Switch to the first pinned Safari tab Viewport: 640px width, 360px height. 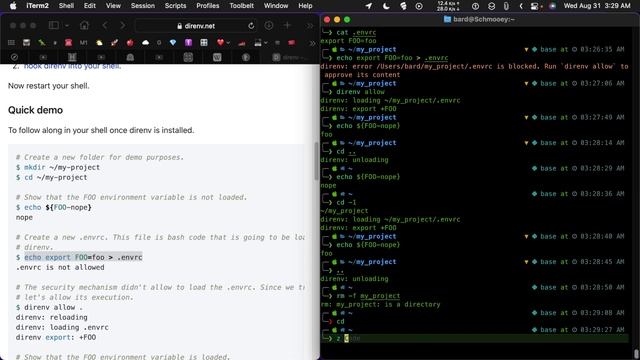tap(14, 57)
